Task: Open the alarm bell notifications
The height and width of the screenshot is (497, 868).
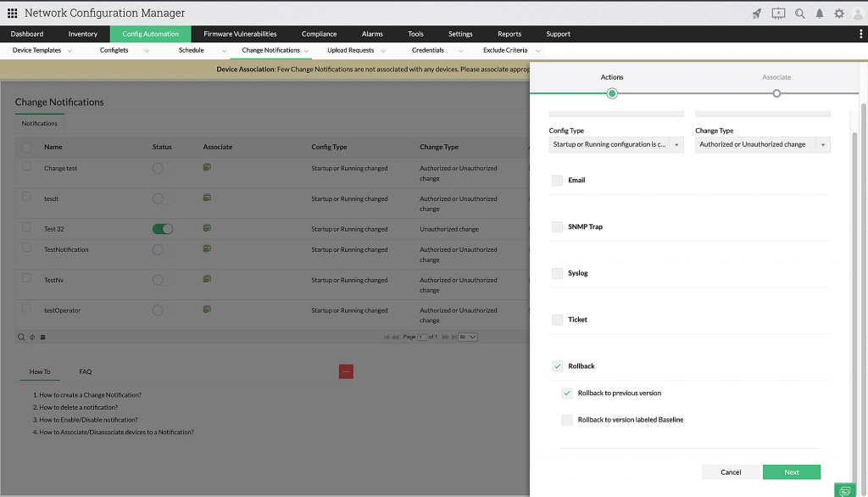Action: [820, 14]
